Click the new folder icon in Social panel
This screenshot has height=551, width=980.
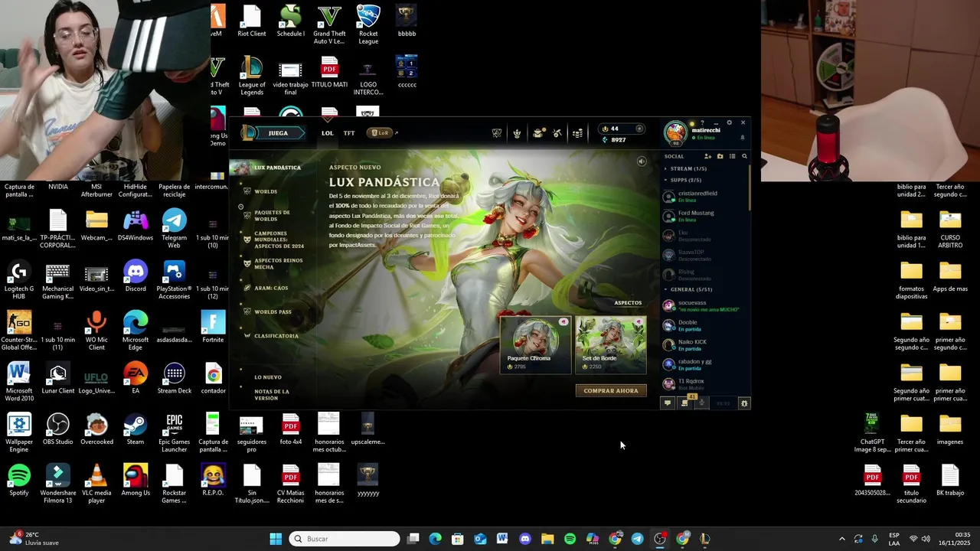(x=720, y=156)
